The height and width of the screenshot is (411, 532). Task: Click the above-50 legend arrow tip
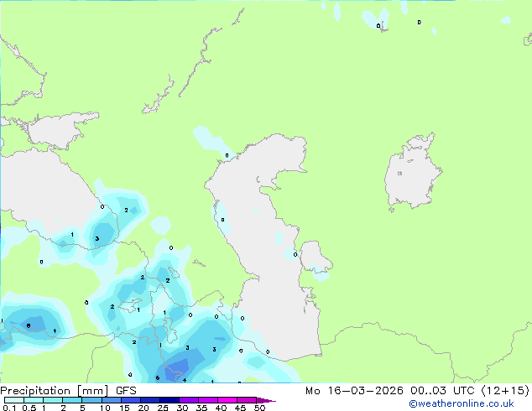click(x=266, y=400)
